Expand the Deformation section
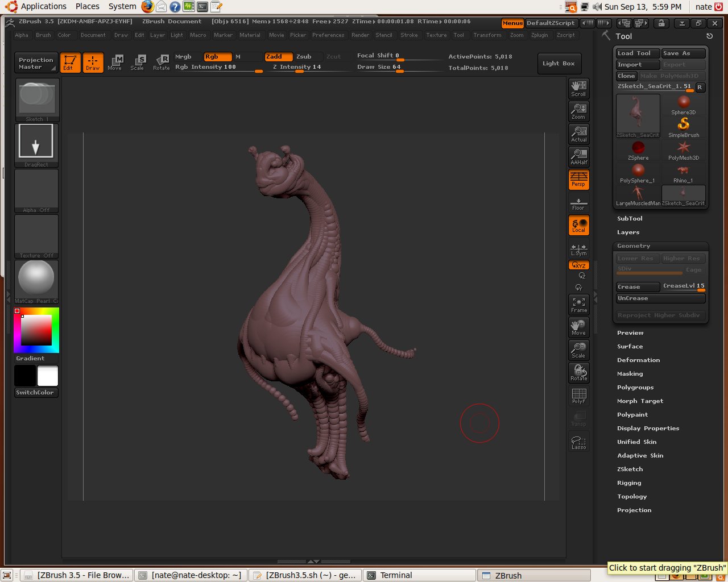The height and width of the screenshot is (582, 728). 638,360
